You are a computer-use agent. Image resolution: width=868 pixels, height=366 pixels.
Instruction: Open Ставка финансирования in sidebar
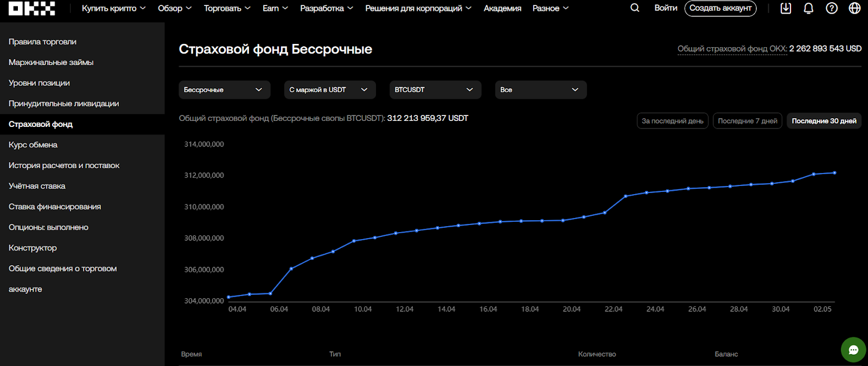point(55,207)
